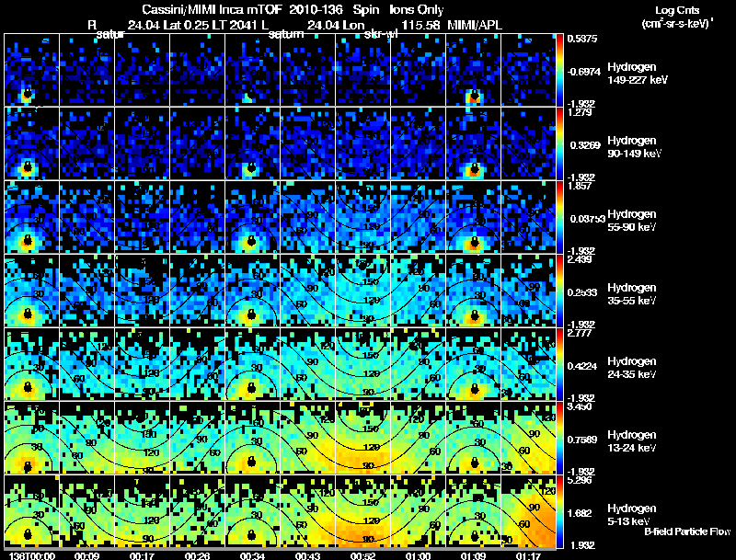This screenshot has height=560, width=736.
Task: Click the color bar for Hydrogen 13-24 keV
Action: [x=560, y=438]
